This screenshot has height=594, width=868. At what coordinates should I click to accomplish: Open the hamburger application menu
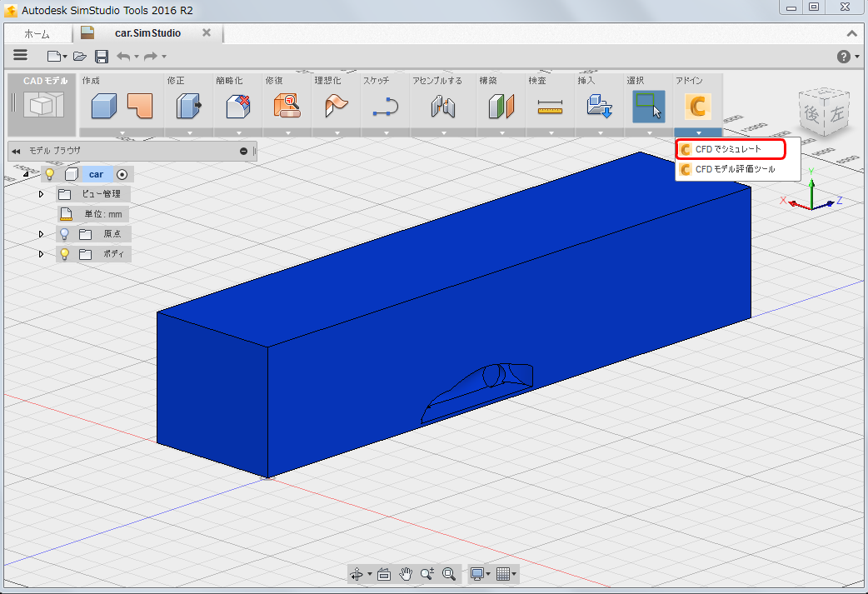point(21,55)
